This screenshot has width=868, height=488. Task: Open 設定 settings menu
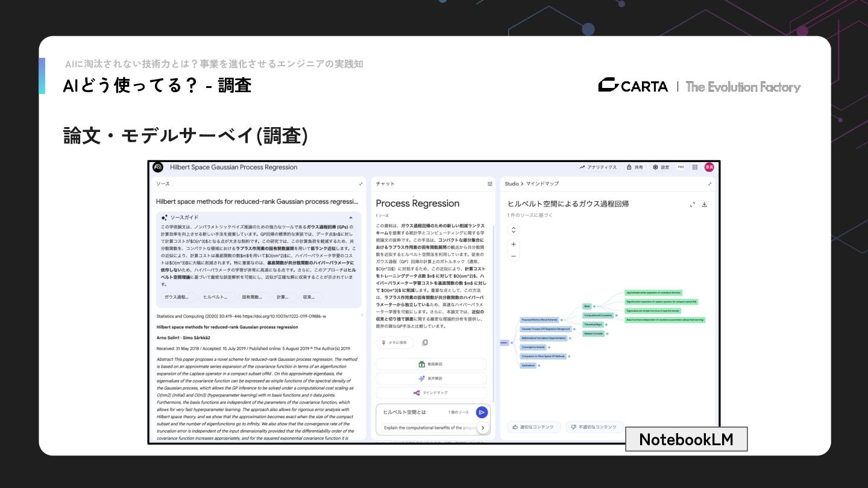(661, 167)
